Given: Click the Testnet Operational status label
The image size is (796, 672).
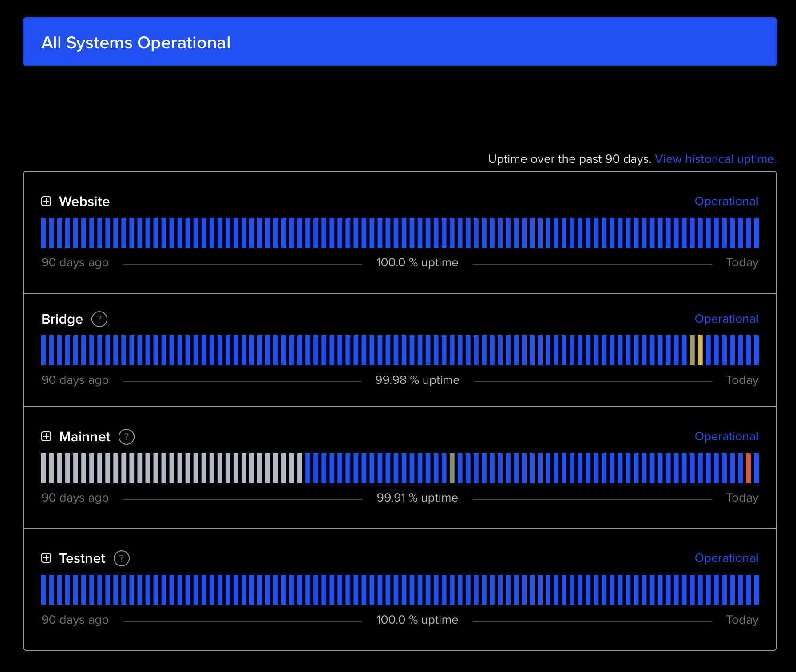Looking at the screenshot, I should pos(726,558).
